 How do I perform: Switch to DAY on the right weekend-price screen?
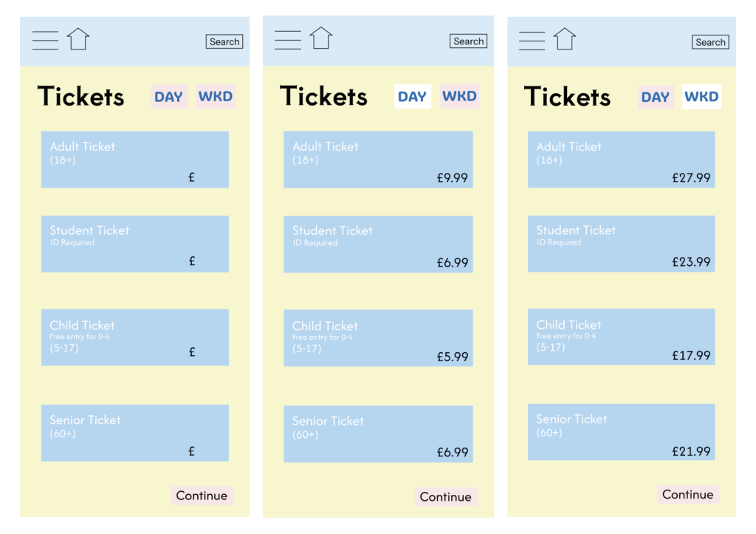(x=656, y=97)
